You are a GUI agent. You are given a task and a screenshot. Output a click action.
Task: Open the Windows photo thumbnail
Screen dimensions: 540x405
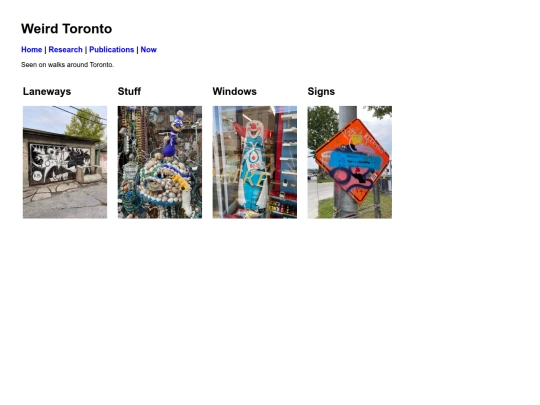(x=255, y=162)
